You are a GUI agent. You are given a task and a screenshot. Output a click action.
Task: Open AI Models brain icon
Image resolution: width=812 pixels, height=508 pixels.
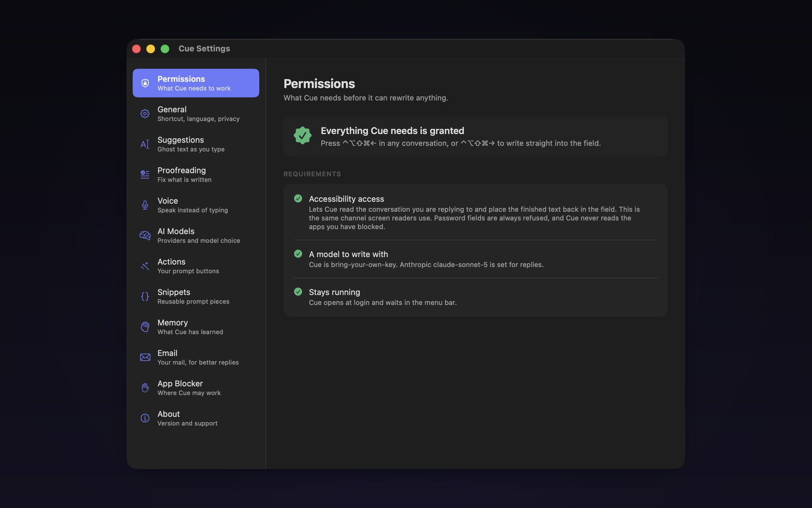pos(145,235)
